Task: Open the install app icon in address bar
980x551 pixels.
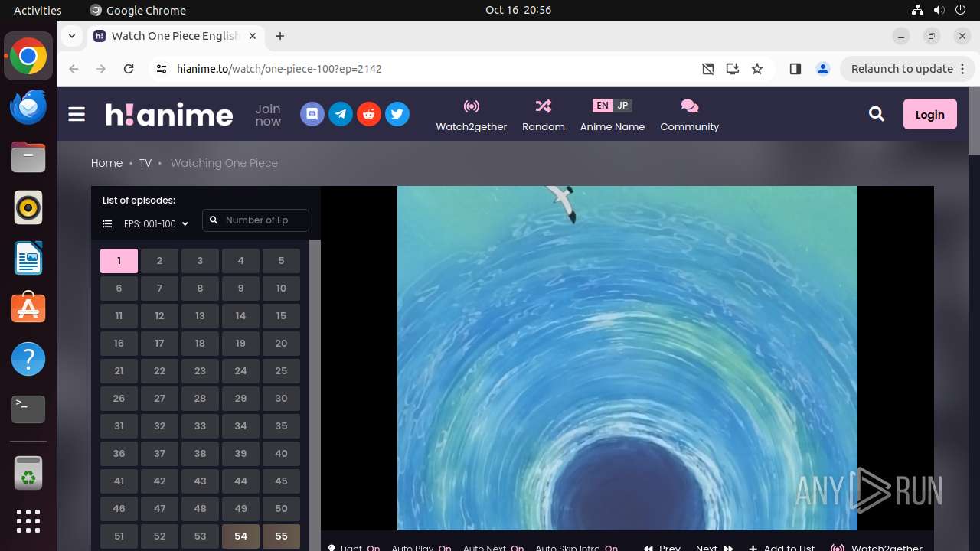Action: tap(733, 69)
